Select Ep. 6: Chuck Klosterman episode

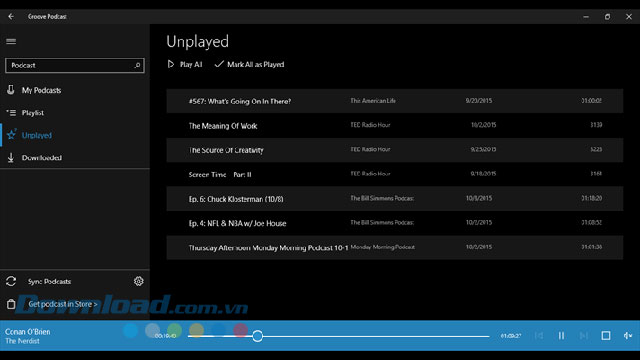tap(395, 199)
